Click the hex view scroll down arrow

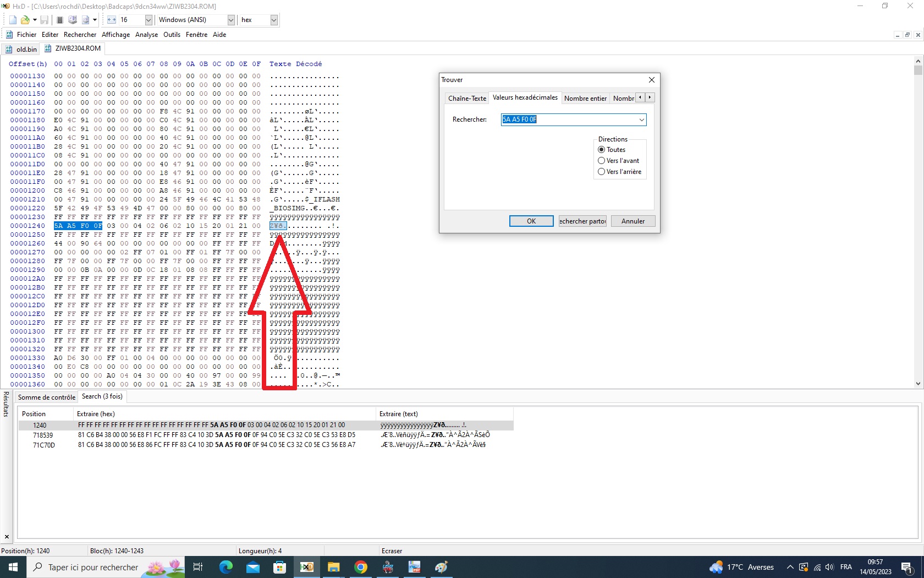(x=918, y=384)
